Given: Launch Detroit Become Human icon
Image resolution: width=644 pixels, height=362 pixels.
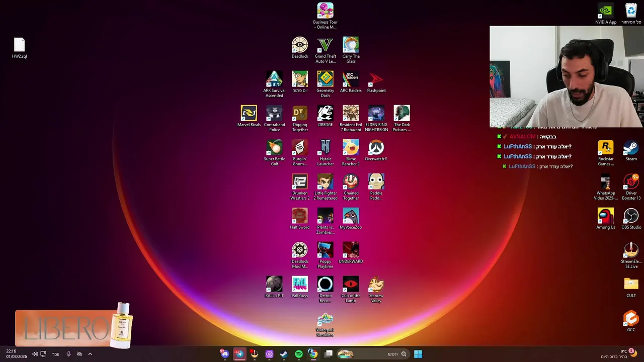Looking at the screenshot, I should coord(325,289).
